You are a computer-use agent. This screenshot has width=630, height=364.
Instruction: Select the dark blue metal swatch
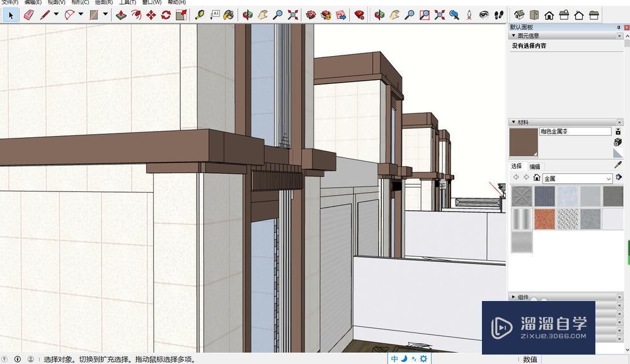pos(544,196)
